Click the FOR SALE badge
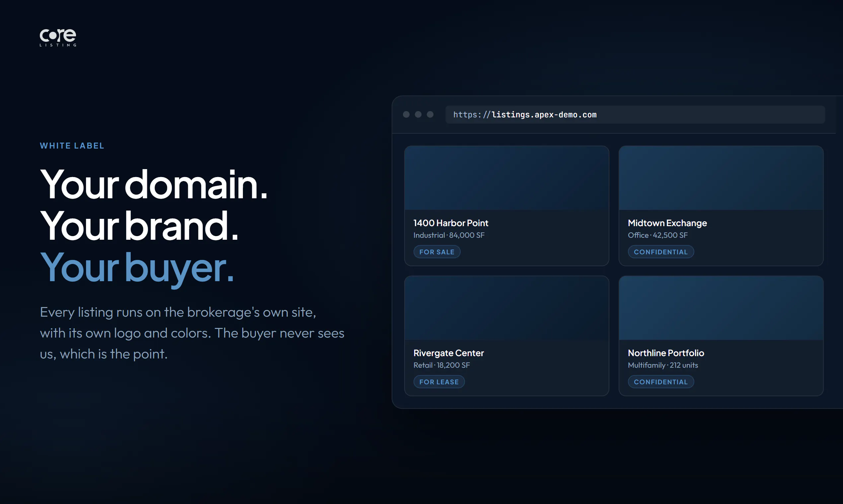Screen dimensions: 843x504 [437, 252]
